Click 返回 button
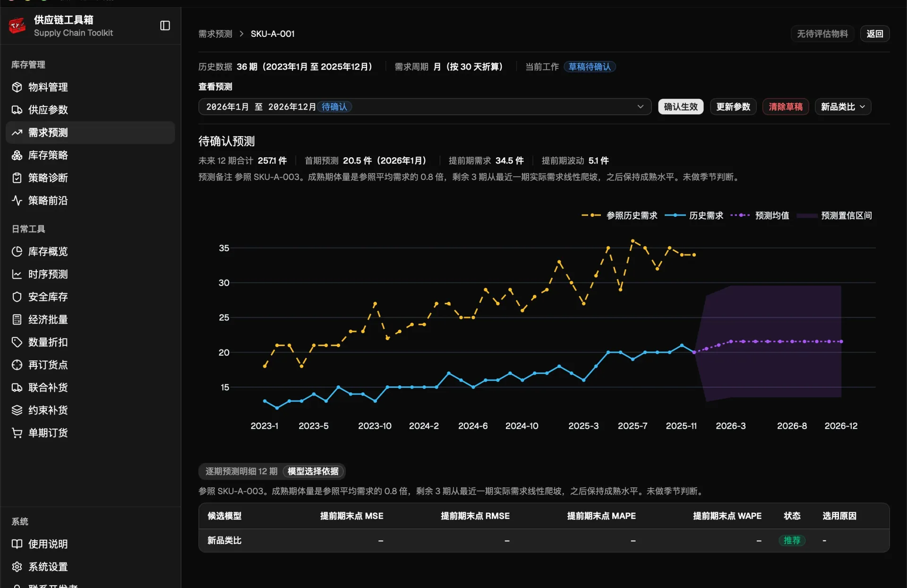This screenshot has height=588, width=907. click(875, 34)
